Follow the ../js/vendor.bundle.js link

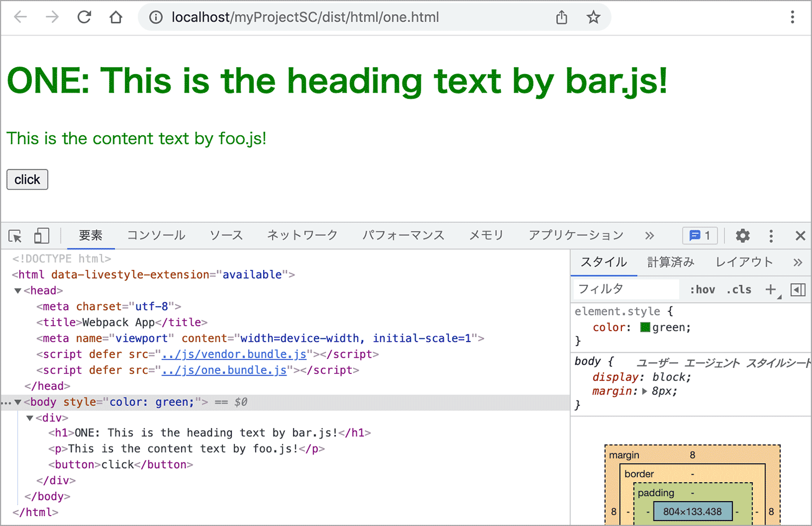click(x=234, y=354)
